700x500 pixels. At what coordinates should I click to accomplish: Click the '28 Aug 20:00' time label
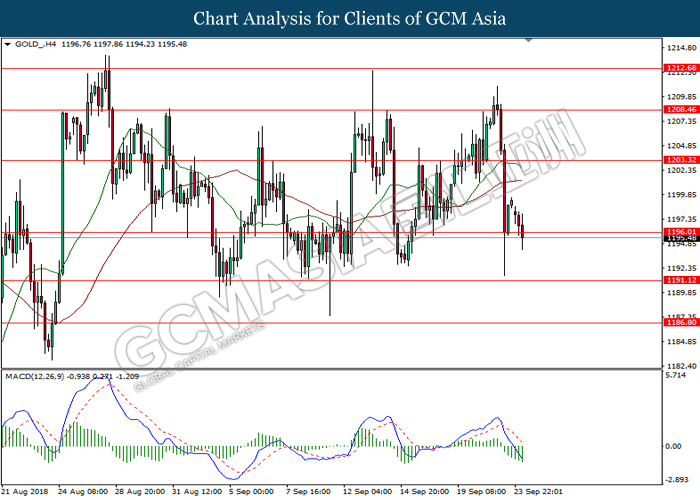[x=140, y=492]
